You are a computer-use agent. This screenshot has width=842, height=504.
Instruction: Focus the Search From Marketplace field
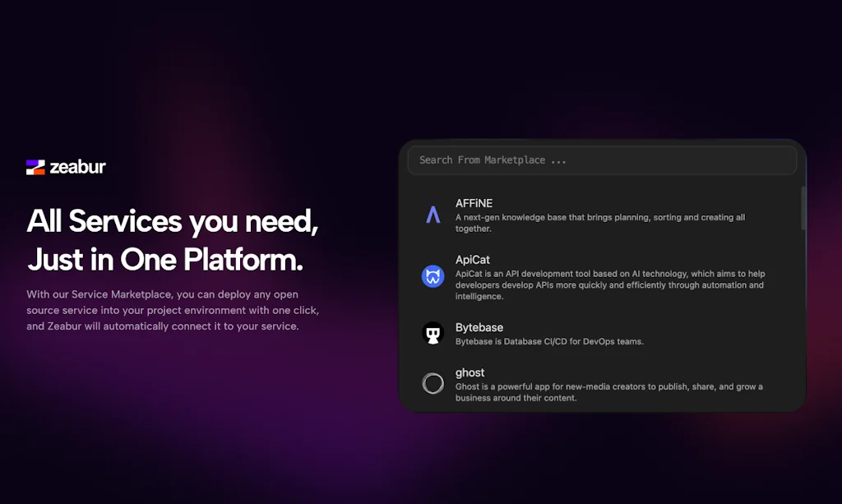(x=602, y=160)
